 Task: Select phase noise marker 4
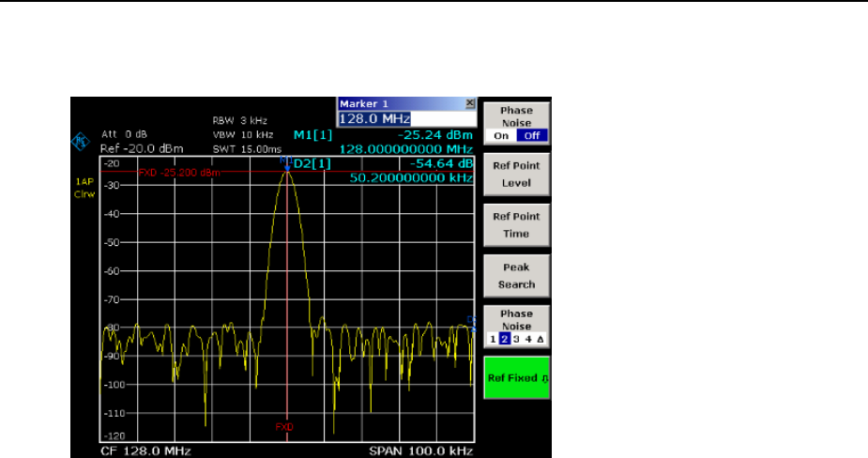(x=527, y=338)
